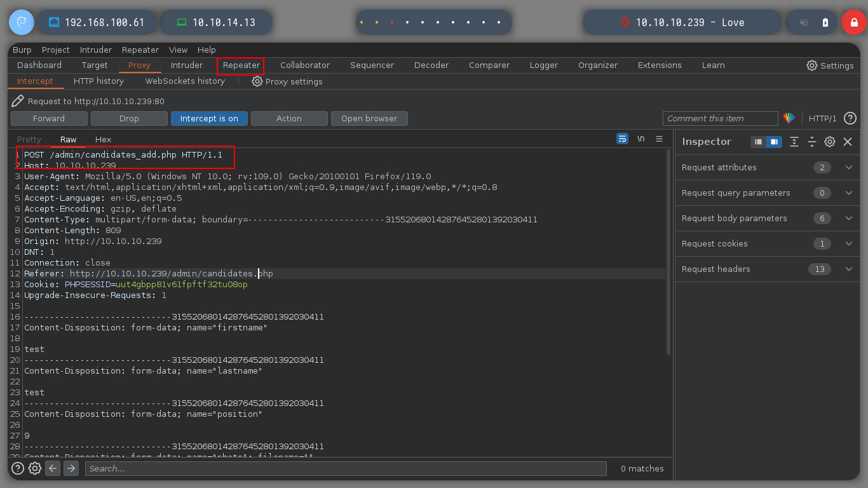Screen dimensions: 868x488
Task: Click the Forward button
Action: (49, 118)
